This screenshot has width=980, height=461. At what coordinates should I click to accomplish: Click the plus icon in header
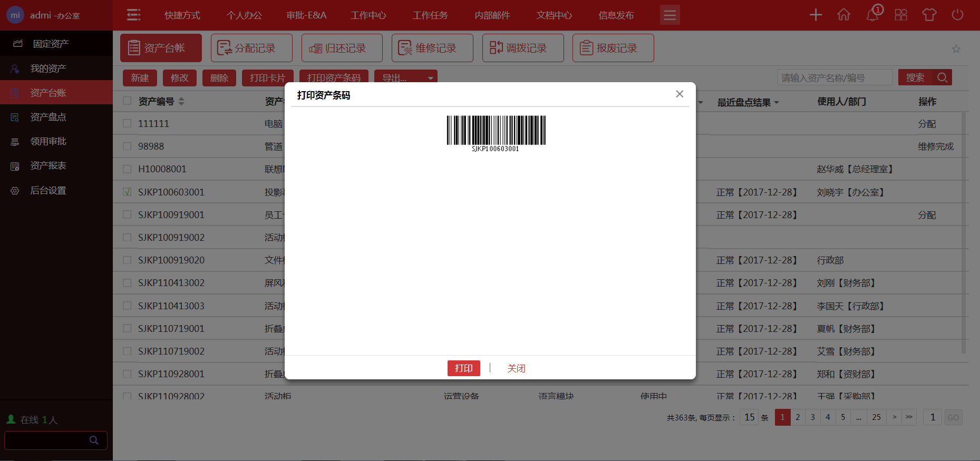816,15
